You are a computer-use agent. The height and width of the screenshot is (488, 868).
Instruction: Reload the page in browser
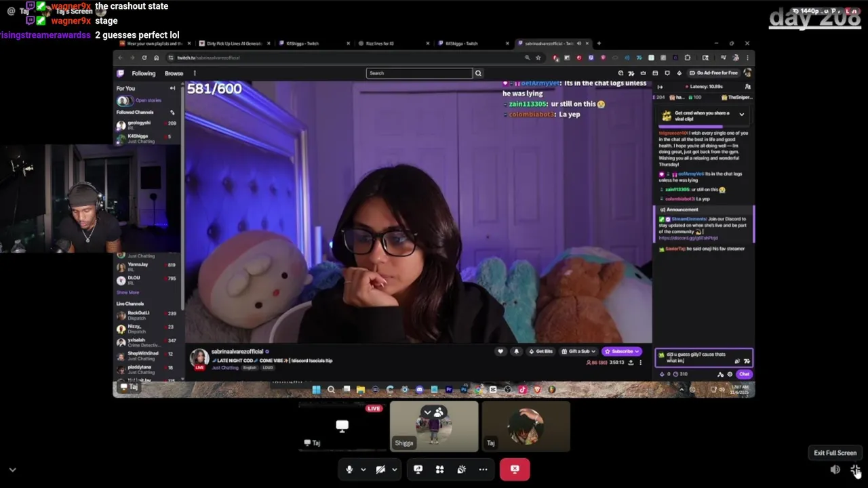point(144,58)
